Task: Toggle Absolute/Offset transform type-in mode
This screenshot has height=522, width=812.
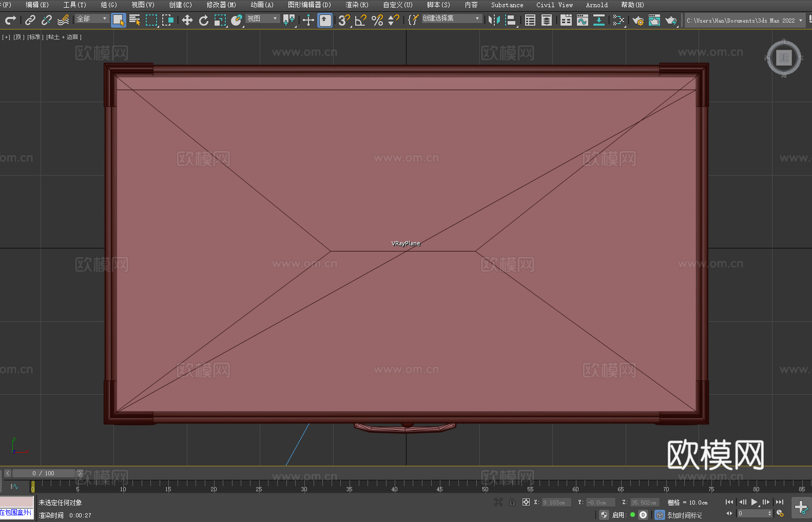Action: (x=526, y=502)
